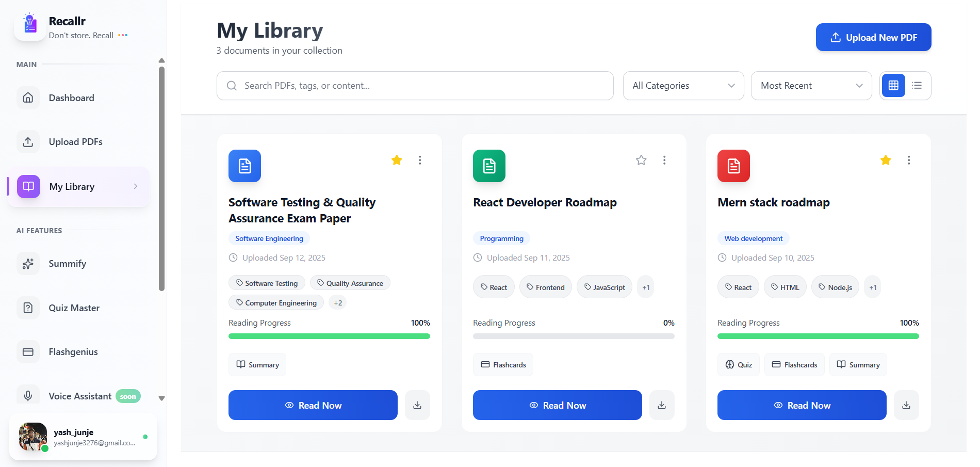Select the Frontend tag
Image resolution: width=980 pixels, height=467 pixels.
click(546, 287)
